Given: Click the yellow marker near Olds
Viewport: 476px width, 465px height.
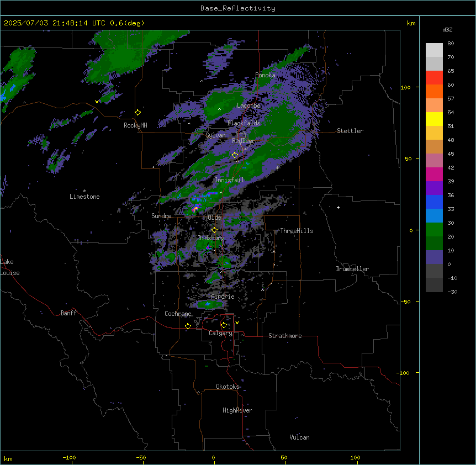Looking at the screenshot, I should point(215,230).
